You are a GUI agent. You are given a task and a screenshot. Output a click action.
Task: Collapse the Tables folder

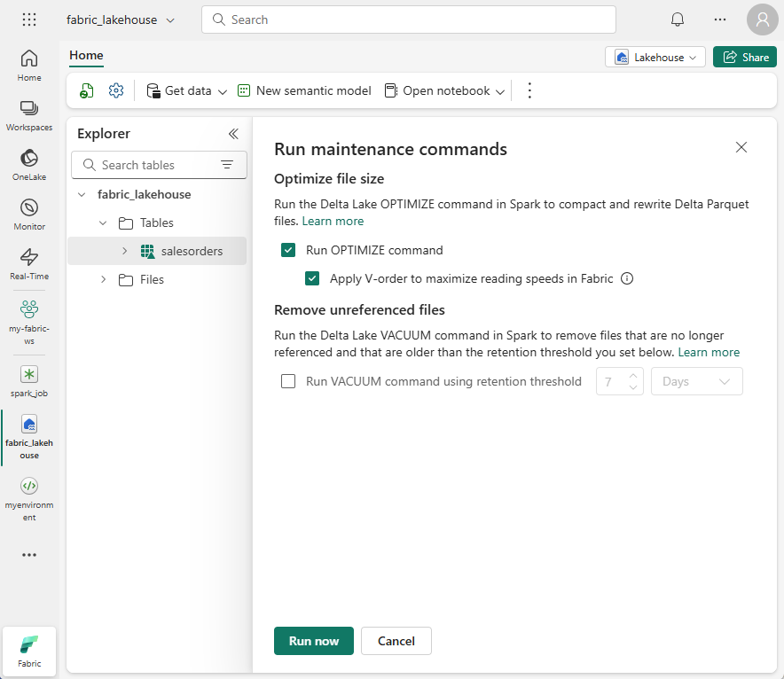[x=103, y=222]
